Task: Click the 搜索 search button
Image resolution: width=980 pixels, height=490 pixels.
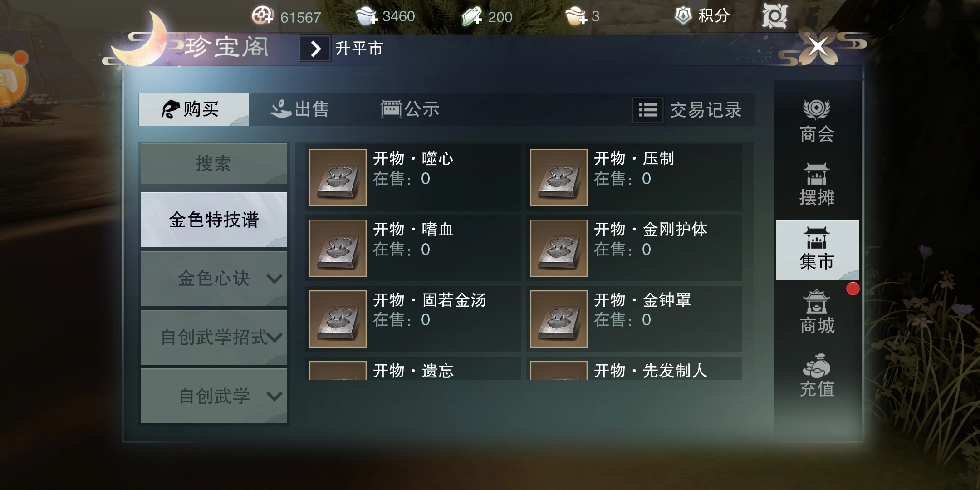Action: [214, 164]
